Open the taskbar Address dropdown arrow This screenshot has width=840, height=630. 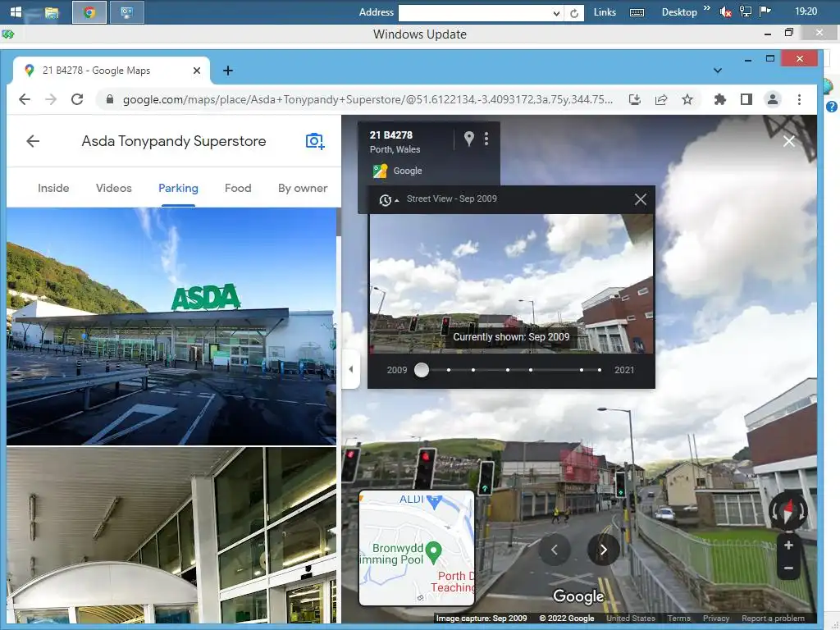557,13
